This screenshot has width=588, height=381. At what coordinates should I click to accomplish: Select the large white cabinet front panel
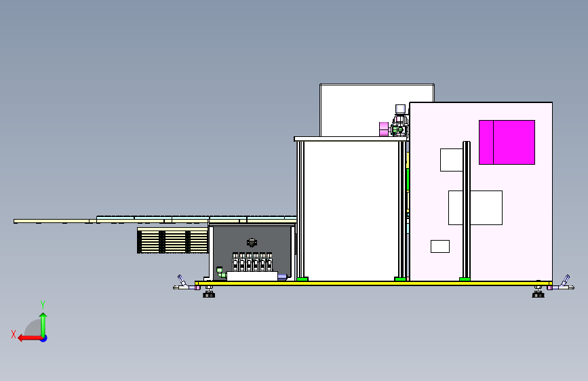(351, 211)
